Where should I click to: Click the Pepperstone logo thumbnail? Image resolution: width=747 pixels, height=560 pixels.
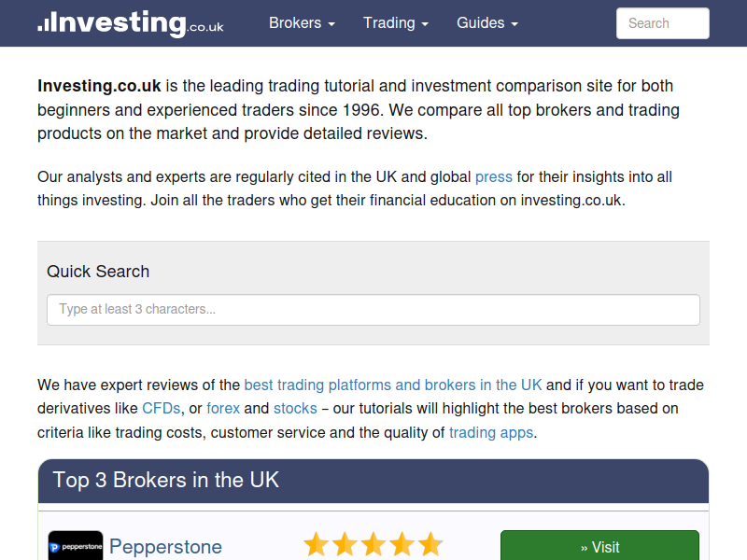pos(76,546)
